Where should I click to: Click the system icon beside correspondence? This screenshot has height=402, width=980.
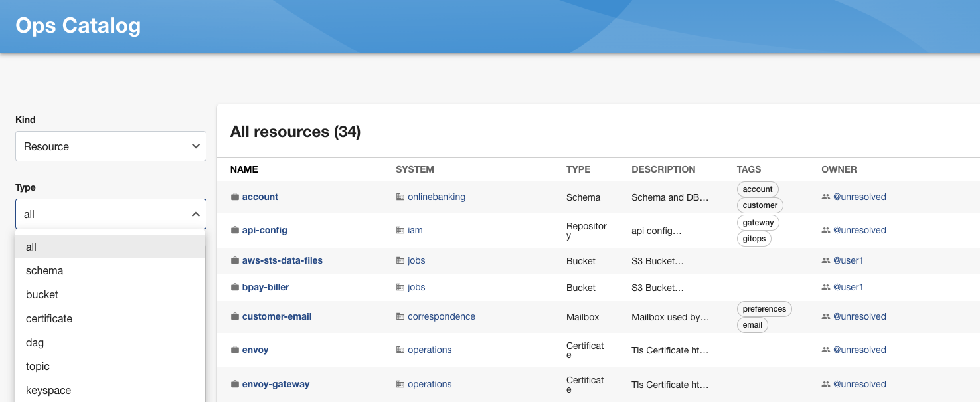(x=400, y=316)
